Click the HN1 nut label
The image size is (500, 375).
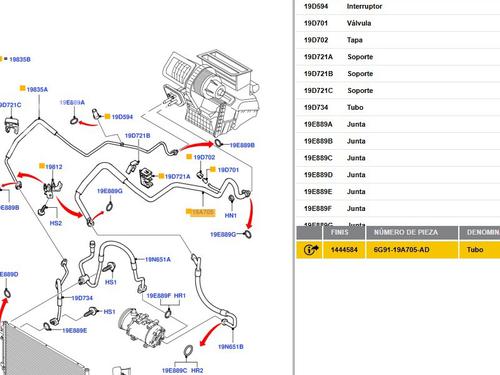(x=230, y=216)
